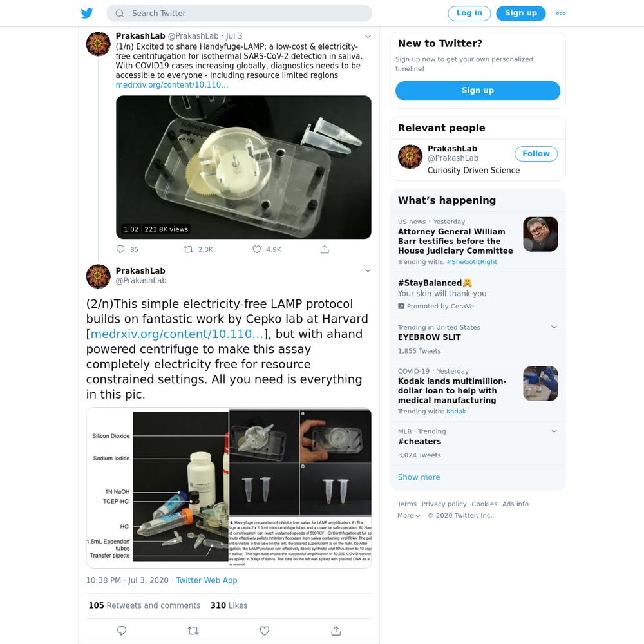Retweet the (2/n) tweet at the bottom
644x644 pixels.
tap(193, 630)
